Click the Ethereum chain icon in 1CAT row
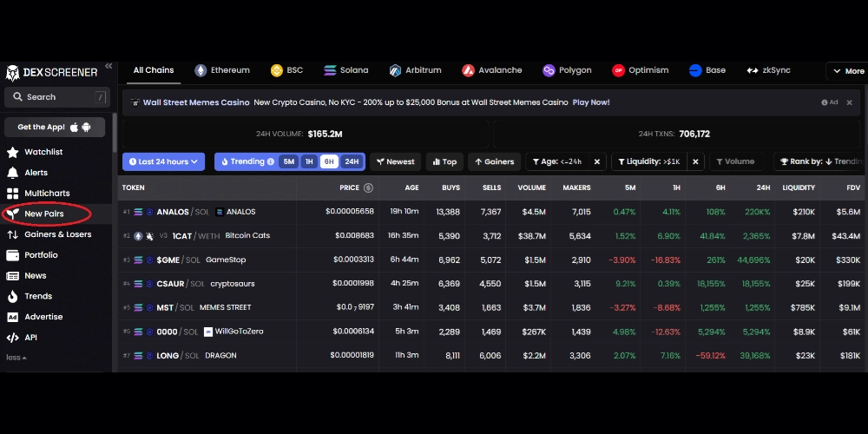 (138, 236)
